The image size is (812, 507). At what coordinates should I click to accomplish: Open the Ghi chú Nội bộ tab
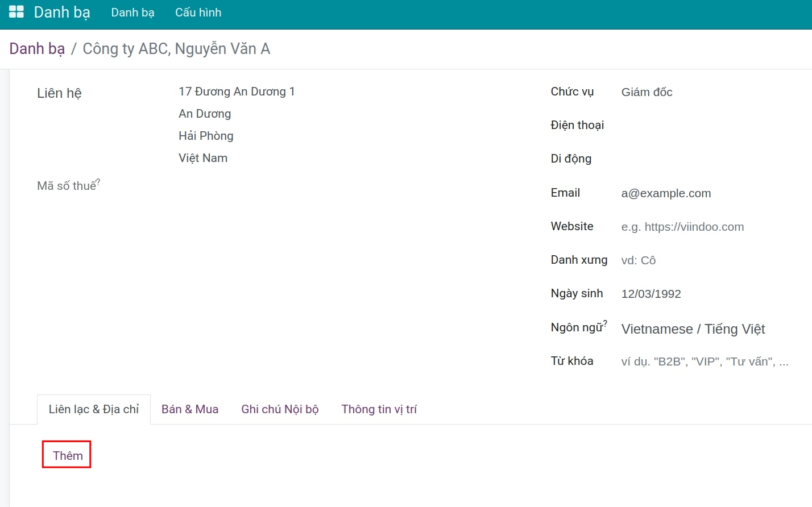point(280,409)
